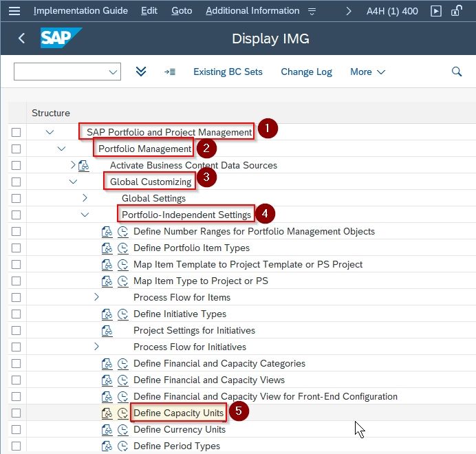The height and width of the screenshot is (454, 476).
Task: Execute activity icon for Define Period Types
Action: coord(122,446)
